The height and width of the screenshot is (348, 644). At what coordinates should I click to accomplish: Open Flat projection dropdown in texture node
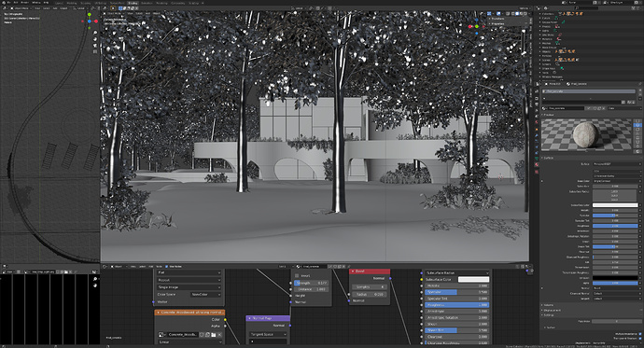tap(189, 272)
